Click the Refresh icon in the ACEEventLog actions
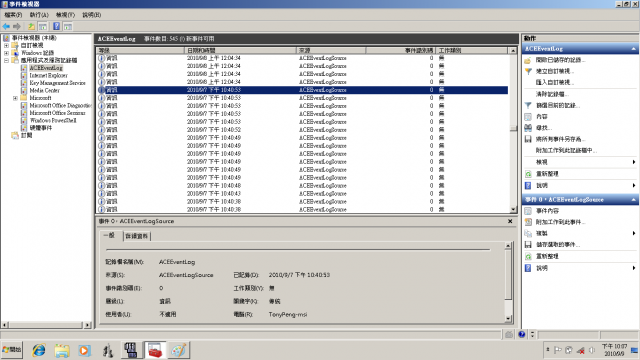640x360 pixels. pyautogui.click(x=528, y=174)
